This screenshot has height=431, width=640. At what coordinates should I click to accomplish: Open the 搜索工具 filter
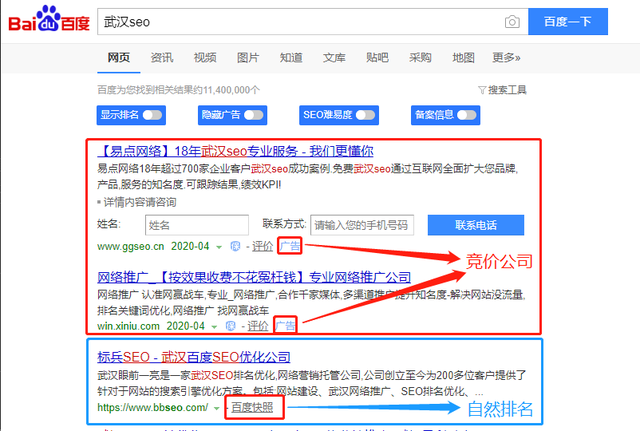[x=502, y=90]
